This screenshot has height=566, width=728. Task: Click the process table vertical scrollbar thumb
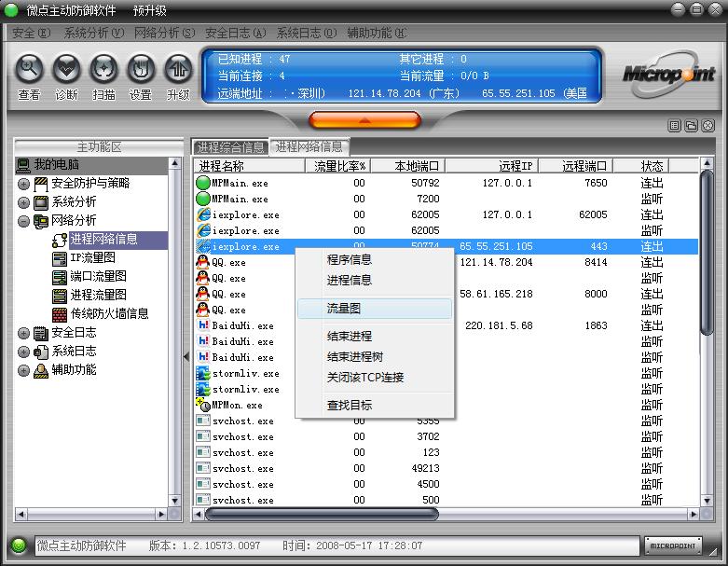707,253
